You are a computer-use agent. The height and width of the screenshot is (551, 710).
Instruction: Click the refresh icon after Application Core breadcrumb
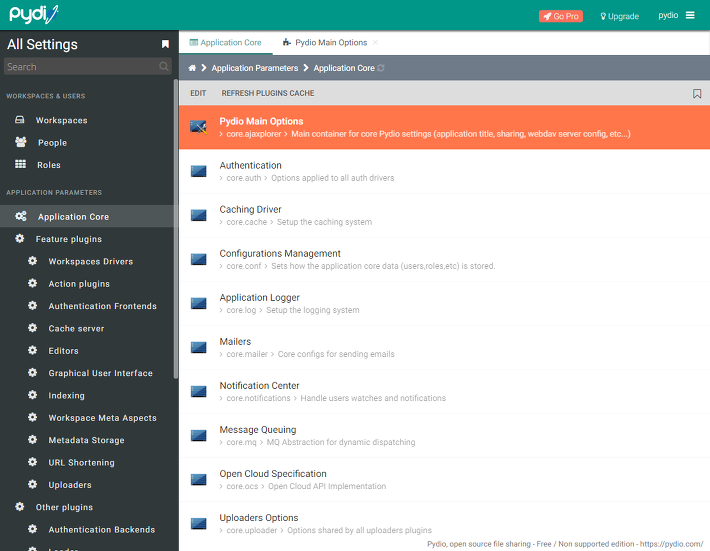pos(381,68)
